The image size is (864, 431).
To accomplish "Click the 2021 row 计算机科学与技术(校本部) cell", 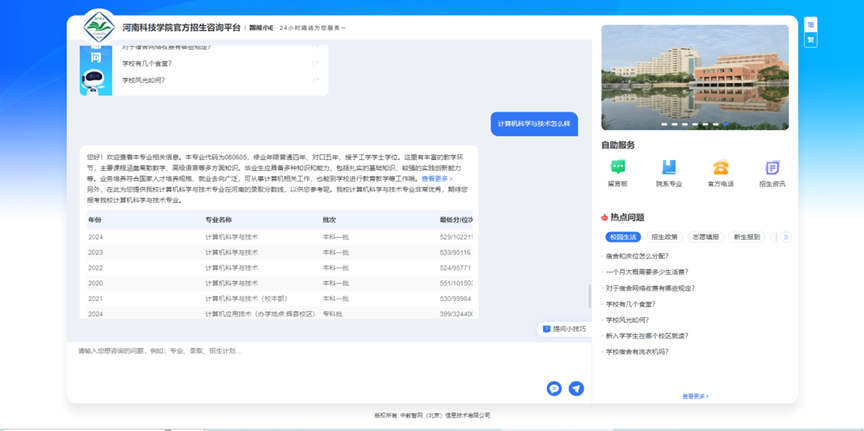I will [x=246, y=299].
